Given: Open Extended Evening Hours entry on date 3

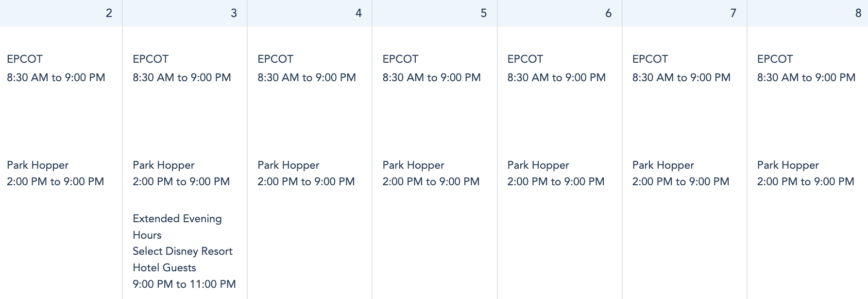Looking at the screenshot, I should pos(177,227).
